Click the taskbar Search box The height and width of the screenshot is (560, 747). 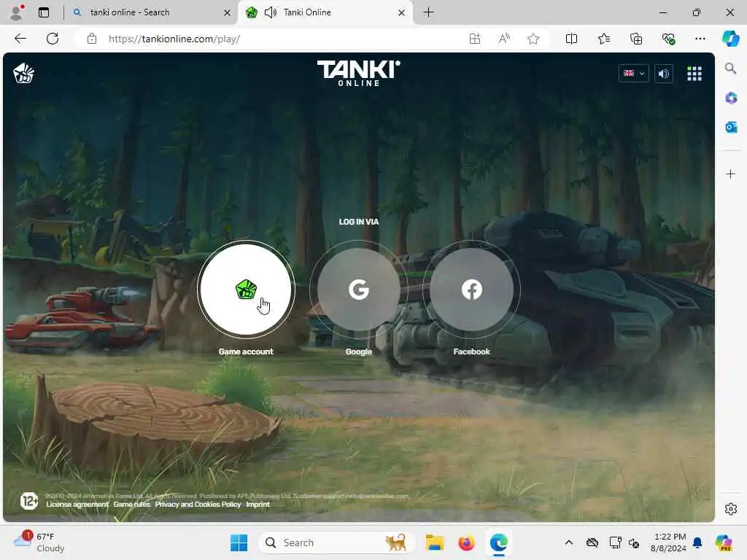336,542
